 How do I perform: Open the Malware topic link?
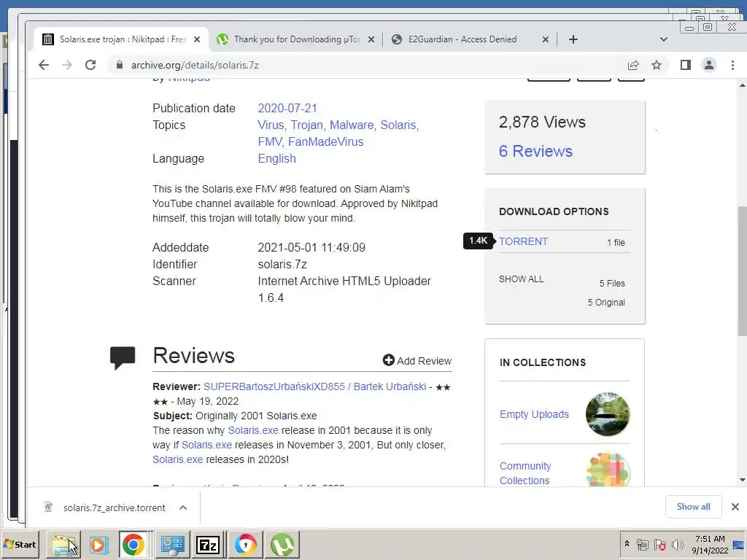coord(352,125)
